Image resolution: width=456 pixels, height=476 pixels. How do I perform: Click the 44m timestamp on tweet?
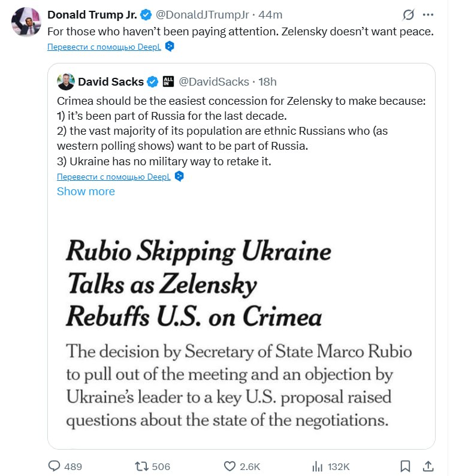(x=270, y=15)
